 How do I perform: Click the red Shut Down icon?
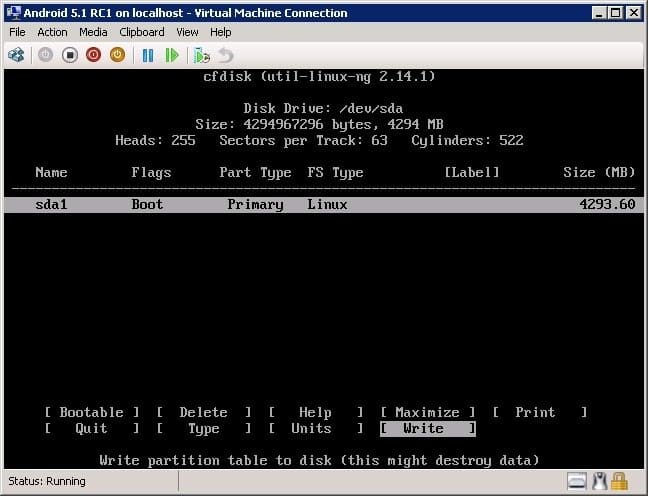tap(93, 55)
